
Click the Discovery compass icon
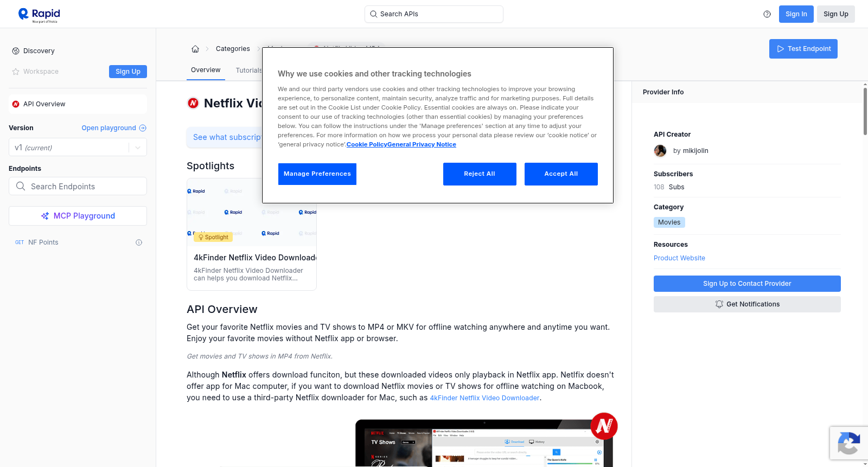pyautogui.click(x=16, y=51)
